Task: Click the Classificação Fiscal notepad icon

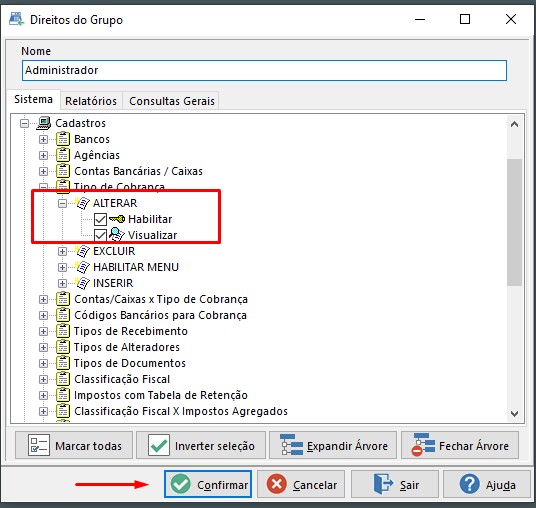Action: [63, 379]
